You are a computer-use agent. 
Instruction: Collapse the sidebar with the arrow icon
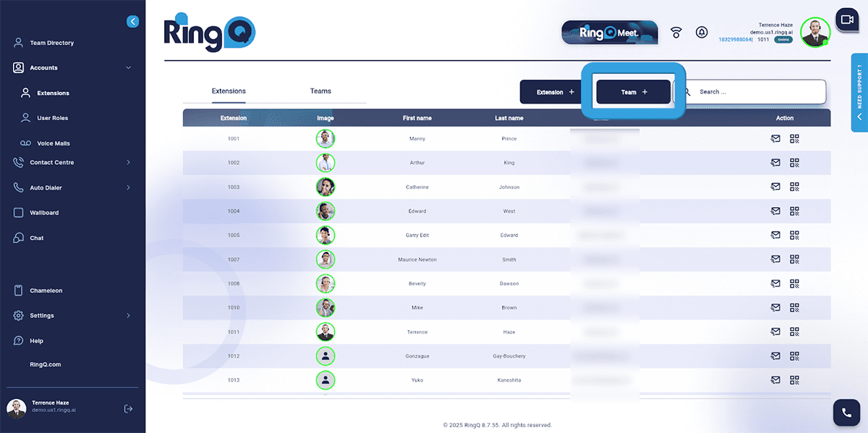click(x=132, y=22)
